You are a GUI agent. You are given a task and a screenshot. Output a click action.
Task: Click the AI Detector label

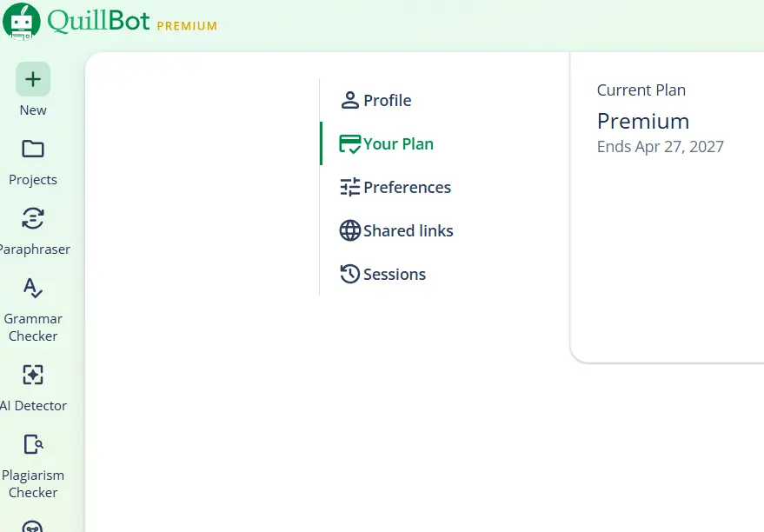click(33, 405)
